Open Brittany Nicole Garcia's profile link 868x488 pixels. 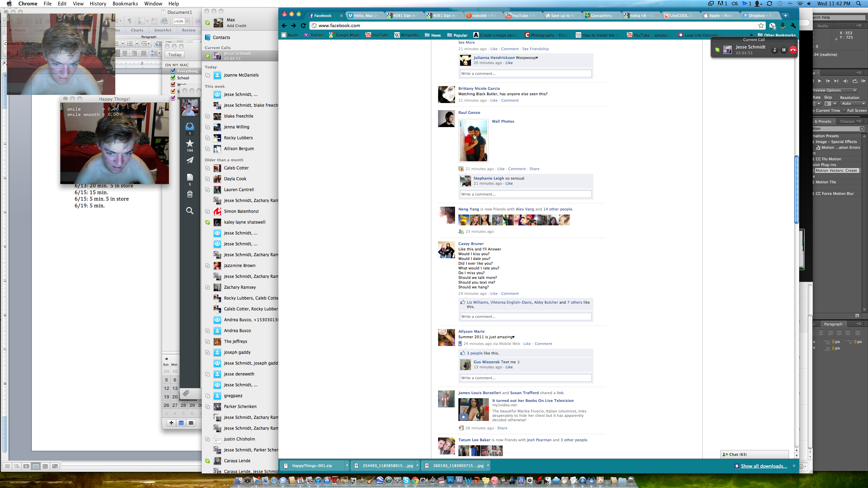click(x=479, y=88)
